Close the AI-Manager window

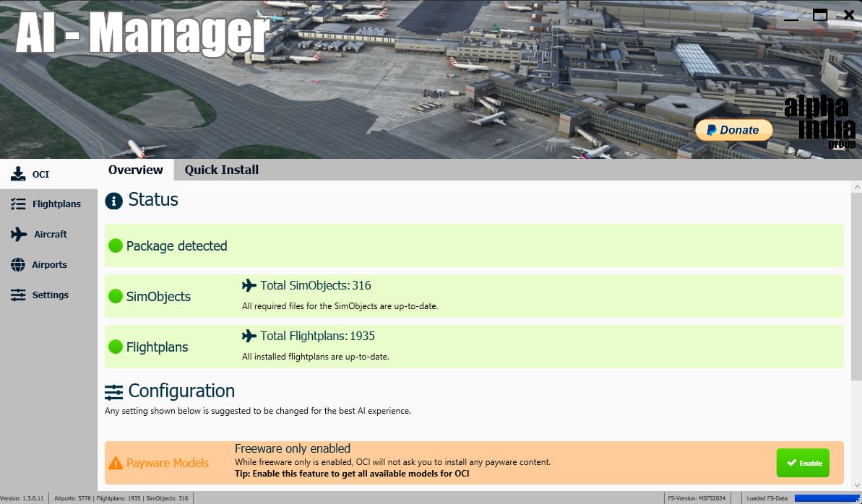click(x=849, y=15)
